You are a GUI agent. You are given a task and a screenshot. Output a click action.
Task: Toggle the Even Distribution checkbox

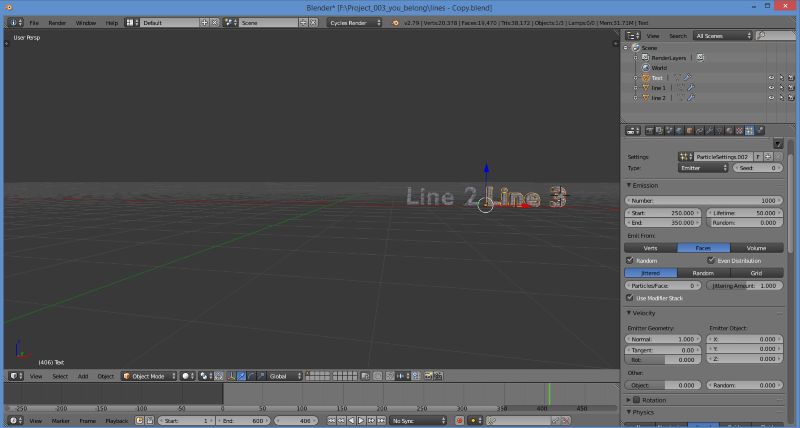pyautogui.click(x=711, y=260)
